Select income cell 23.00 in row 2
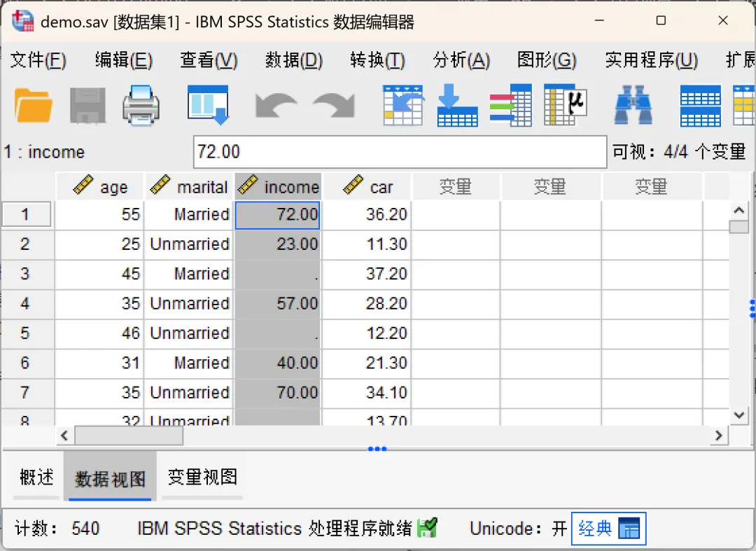This screenshot has width=756, height=551. (278, 244)
